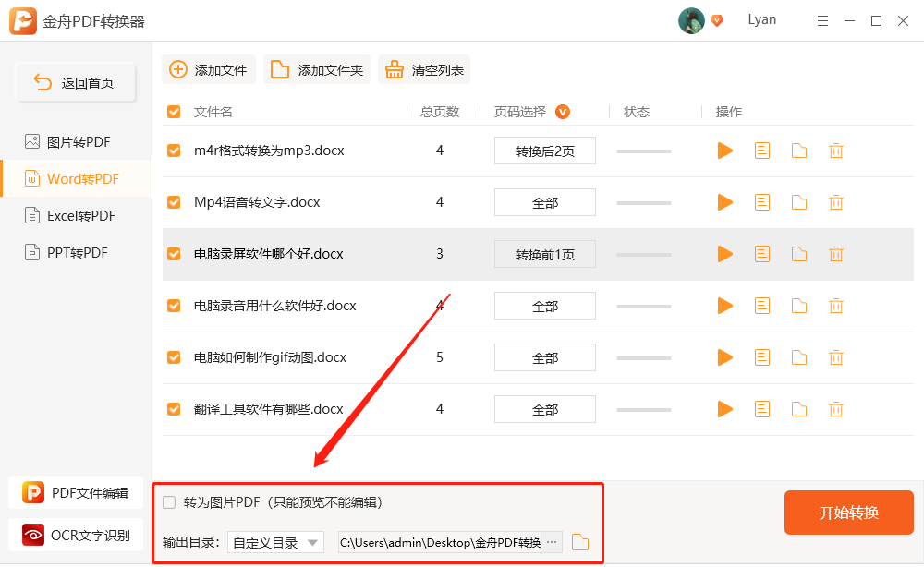Start converting 电脑录音用什么软件好.docx with play icon
The width and height of the screenshot is (924, 567).
(x=724, y=306)
